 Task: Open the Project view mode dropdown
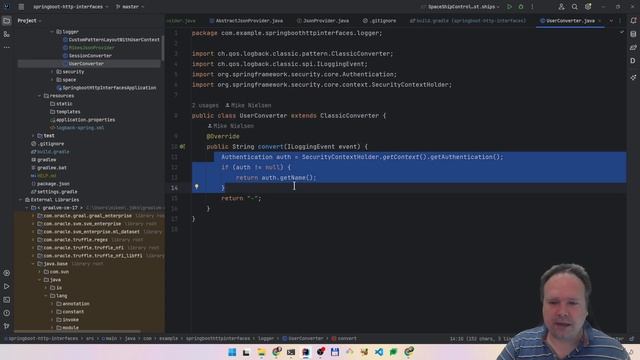click(29, 20)
